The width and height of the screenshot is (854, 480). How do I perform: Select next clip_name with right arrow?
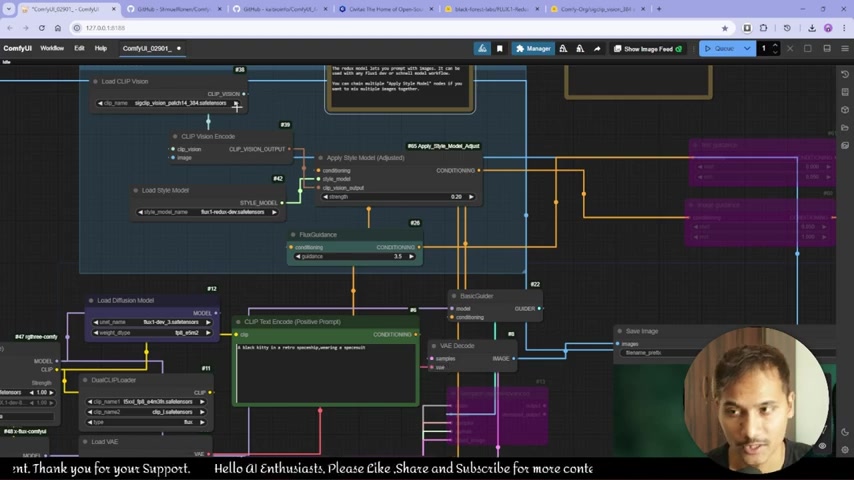(x=236, y=103)
